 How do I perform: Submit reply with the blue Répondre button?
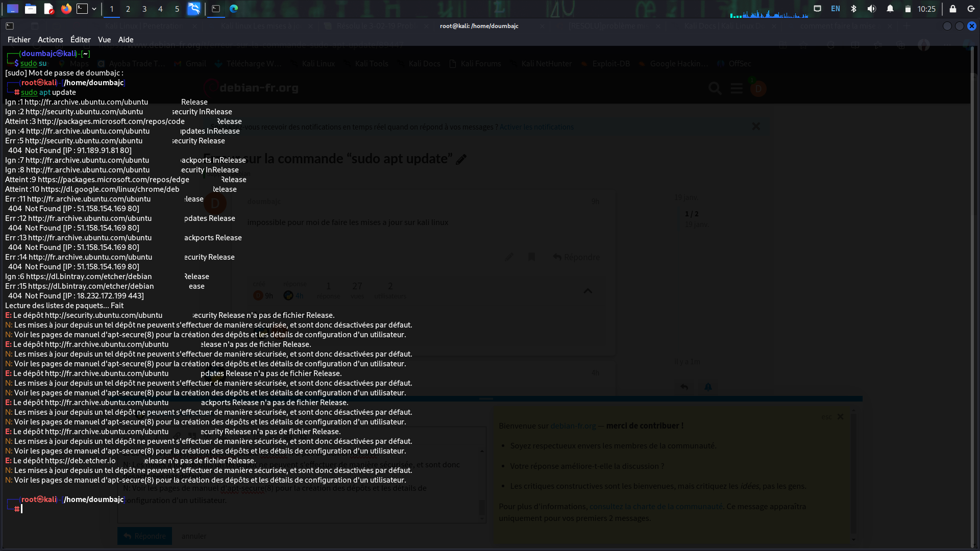(x=145, y=536)
